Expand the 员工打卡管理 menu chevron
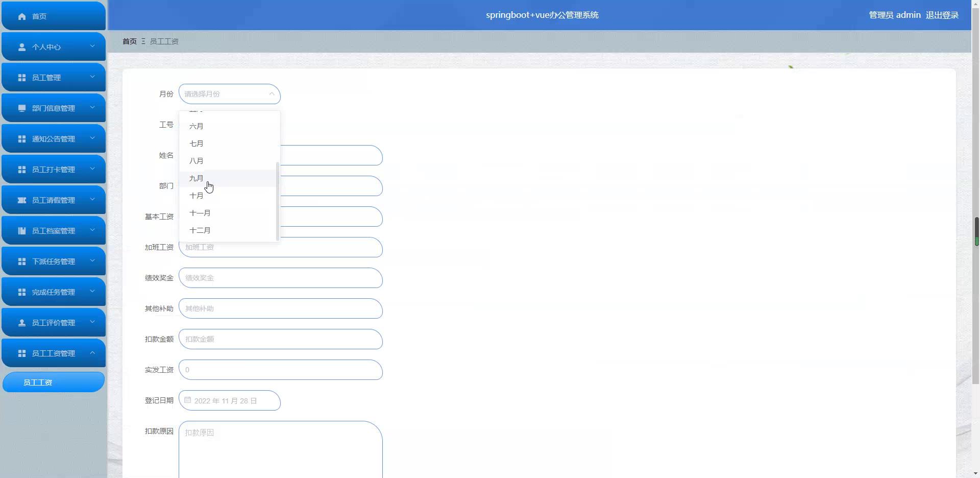Image resolution: width=980 pixels, height=478 pixels. 92,169
